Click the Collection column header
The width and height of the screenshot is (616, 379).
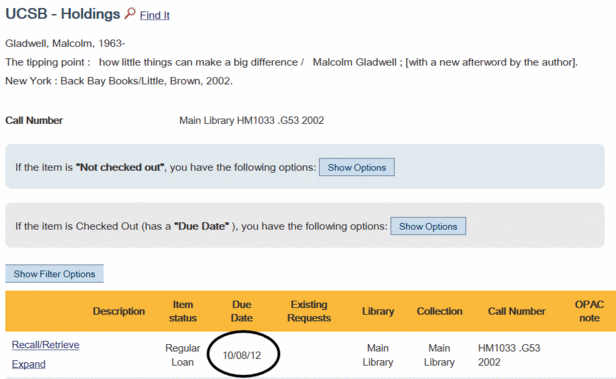pos(439,311)
